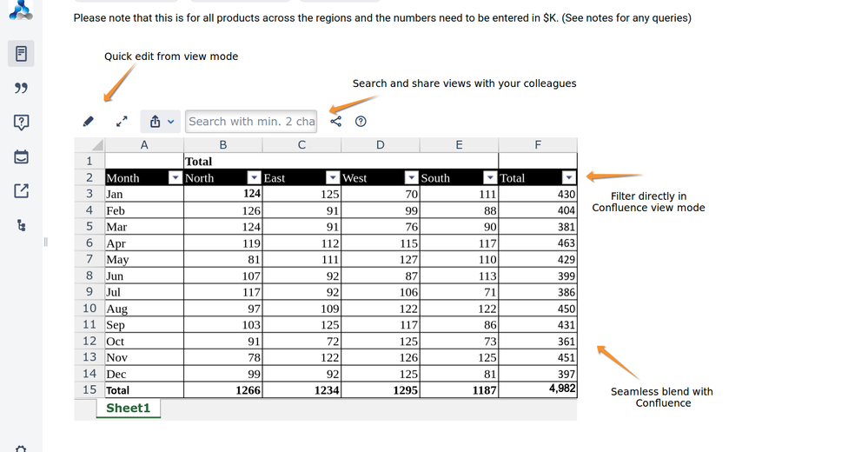Open the Total column filter dropdown
Image resolution: width=868 pixels, height=452 pixels.
click(x=568, y=178)
